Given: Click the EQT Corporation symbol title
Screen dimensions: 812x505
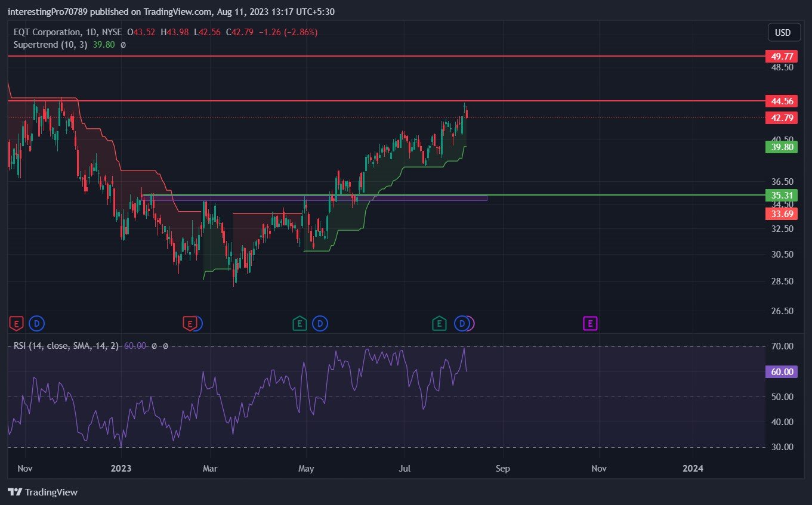Looking at the screenshot, I should pyautogui.click(x=47, y=32).
